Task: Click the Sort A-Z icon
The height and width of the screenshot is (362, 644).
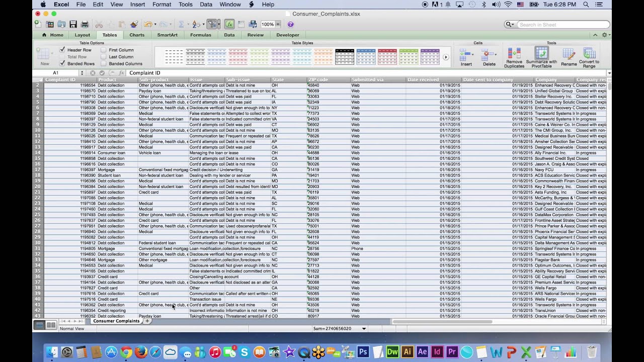Action: click(x=196, y=24)
